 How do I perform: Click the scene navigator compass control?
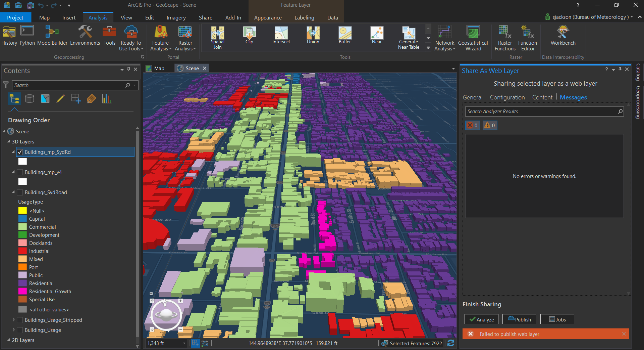(166, 315)
